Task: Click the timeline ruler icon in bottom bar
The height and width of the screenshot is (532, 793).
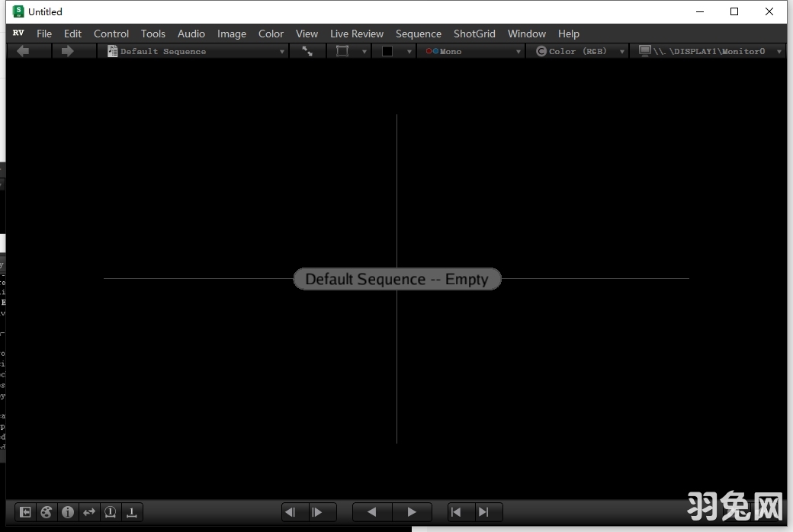Action: (x=132, y=512)
